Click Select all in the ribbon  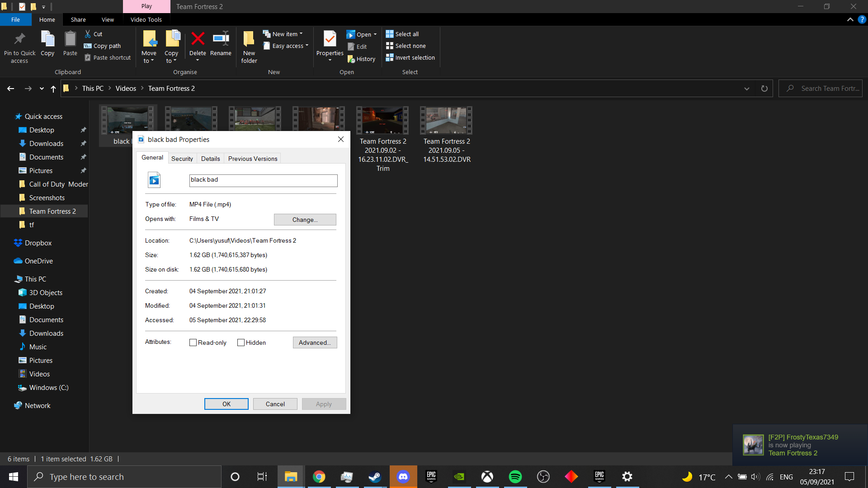tap(402, 33)
